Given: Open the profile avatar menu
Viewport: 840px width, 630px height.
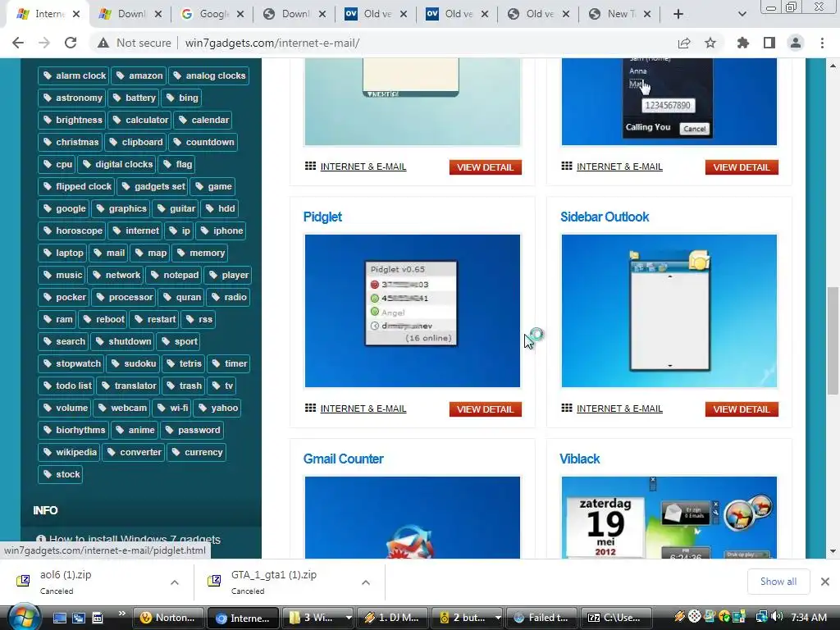Looking at the screenshot, I should [796, 43].
